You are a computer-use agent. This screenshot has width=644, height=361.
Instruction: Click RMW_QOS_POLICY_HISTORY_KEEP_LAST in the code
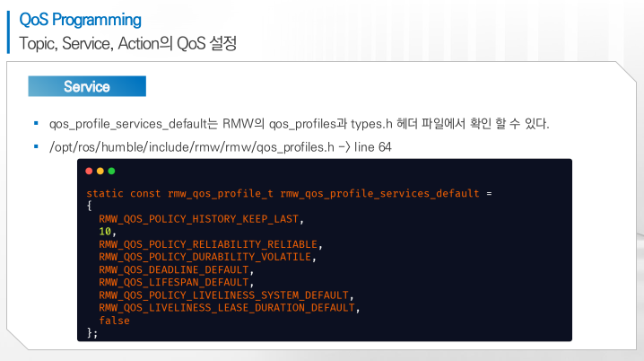198,219
